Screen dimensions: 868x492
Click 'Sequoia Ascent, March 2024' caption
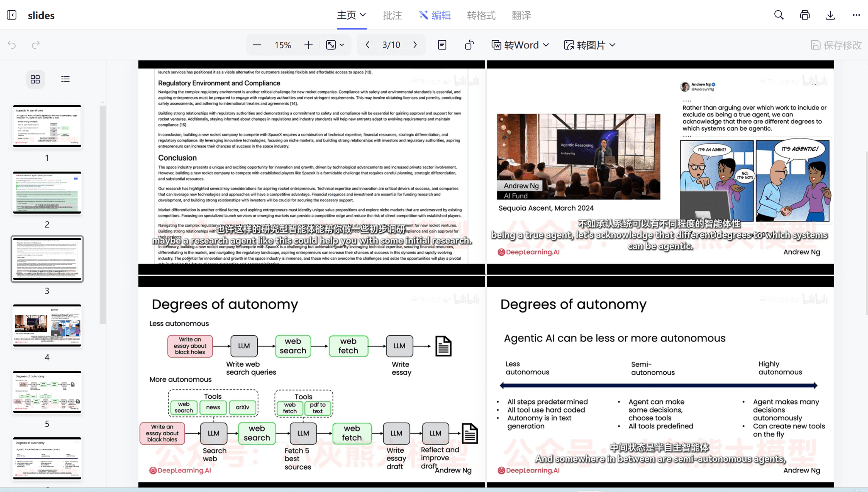[546, 208]
